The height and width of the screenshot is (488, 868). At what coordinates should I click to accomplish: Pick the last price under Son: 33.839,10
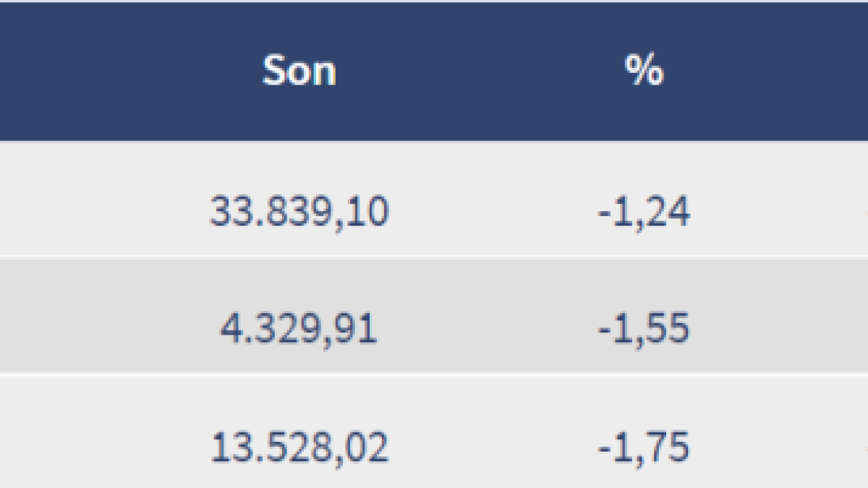299,212
